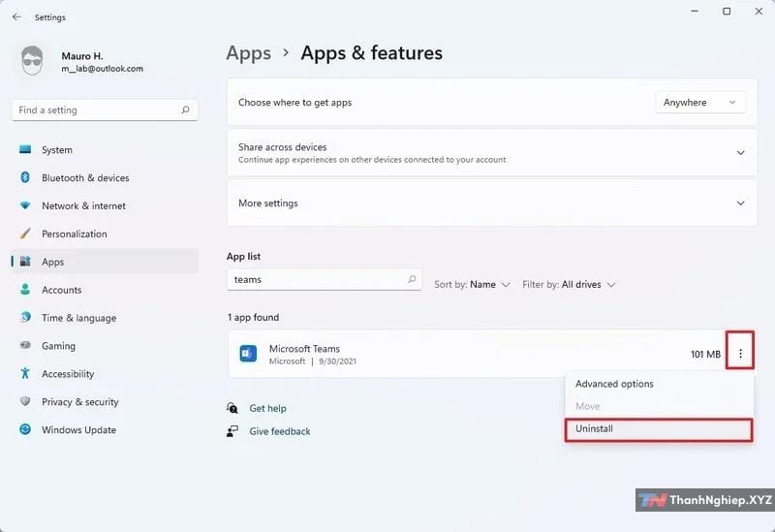775x532 pixels.
Task: Select the Apps category in sidebar
Action: tap(105, 262)
